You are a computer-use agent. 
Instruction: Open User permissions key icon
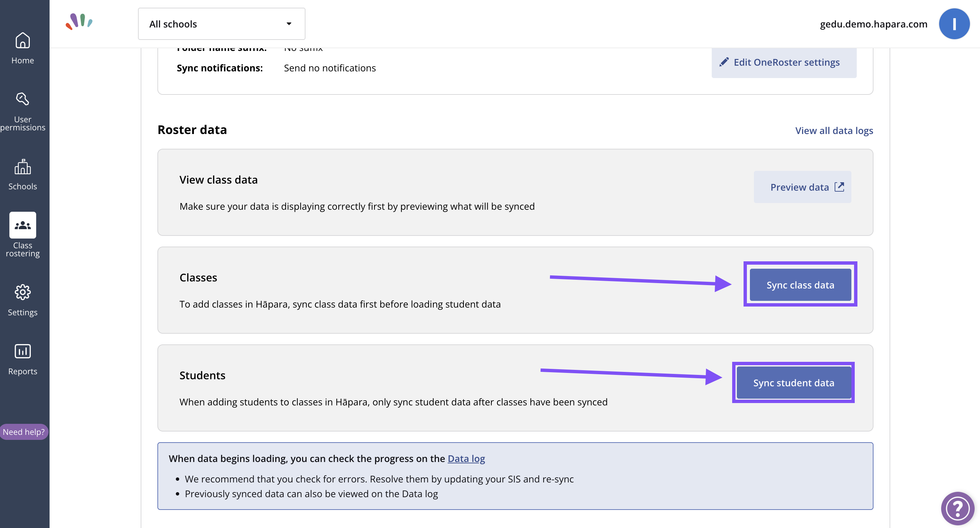(x=22, y=99)
